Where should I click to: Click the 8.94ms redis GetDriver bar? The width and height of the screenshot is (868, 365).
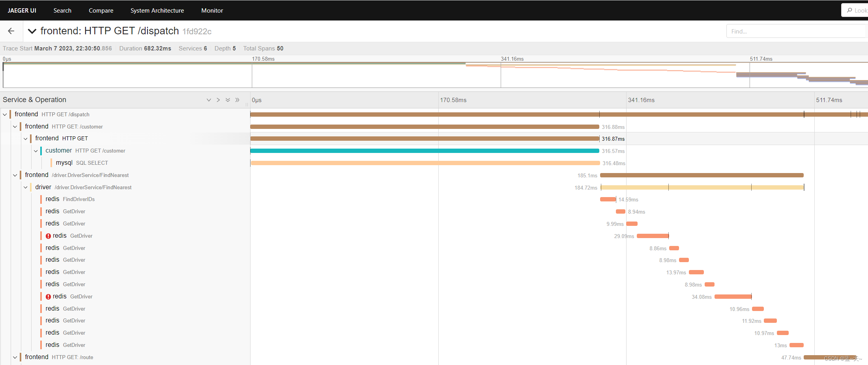click(621, 212)
